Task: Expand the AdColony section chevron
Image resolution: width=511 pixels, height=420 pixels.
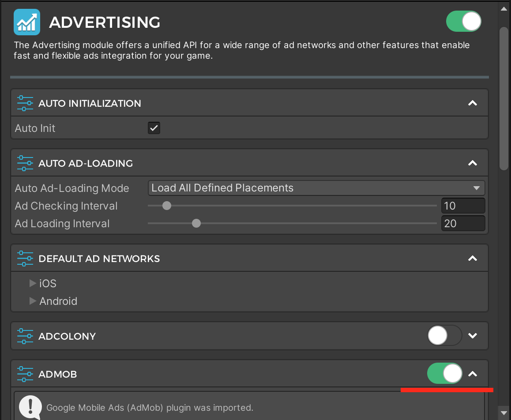Action: tap(473, 336)
